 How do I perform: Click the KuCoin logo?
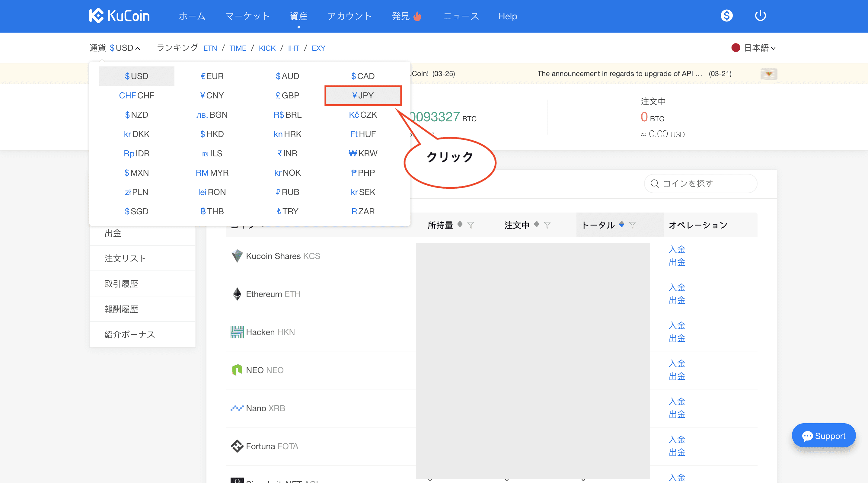click(x=119, y=16)
